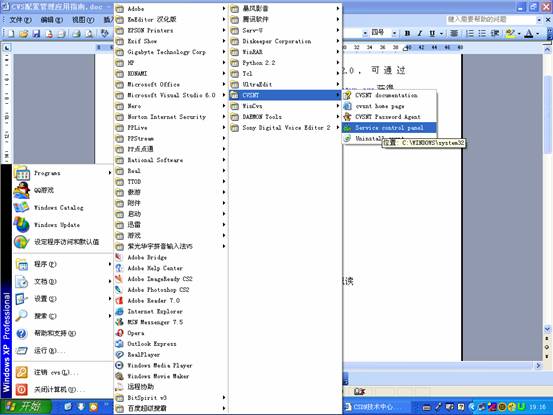This screenshot has width=553, height=415.
Task: Click the Save icon in Word toolbar
Action: (x=36, y=33)
